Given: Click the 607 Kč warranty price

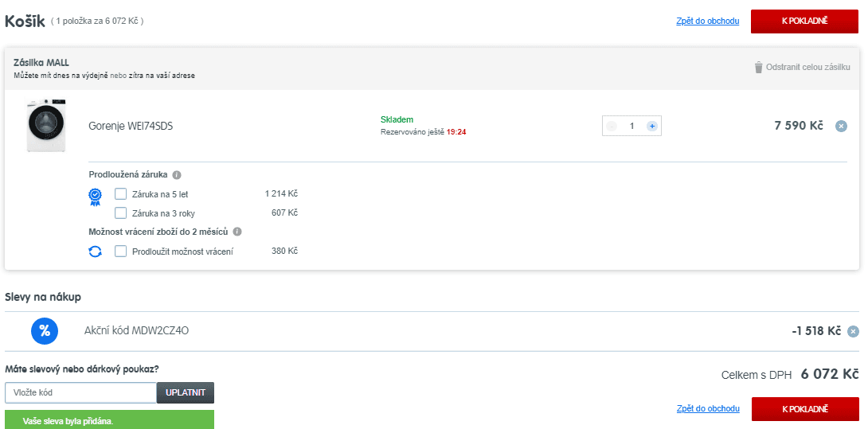Looking at the screenshot, I should click(284, 213).
